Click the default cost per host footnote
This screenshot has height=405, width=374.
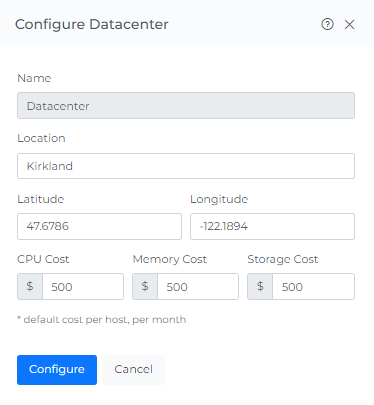pyautogui.click(x=102, y=320)
